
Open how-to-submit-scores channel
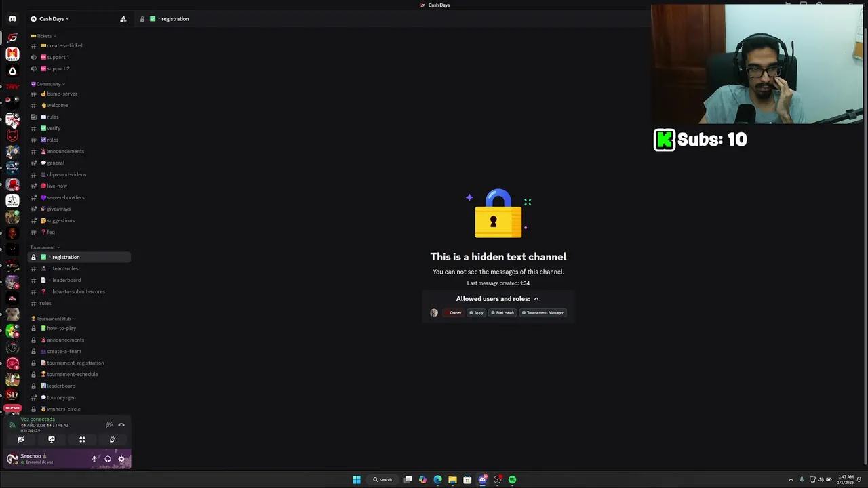(79, 291)
